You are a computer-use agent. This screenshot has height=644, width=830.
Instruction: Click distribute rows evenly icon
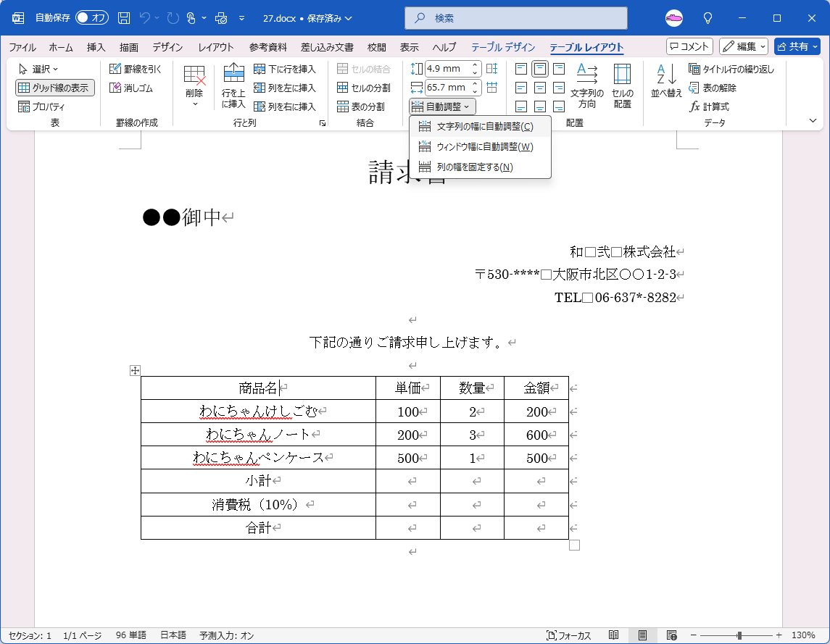tap(491, 69)
